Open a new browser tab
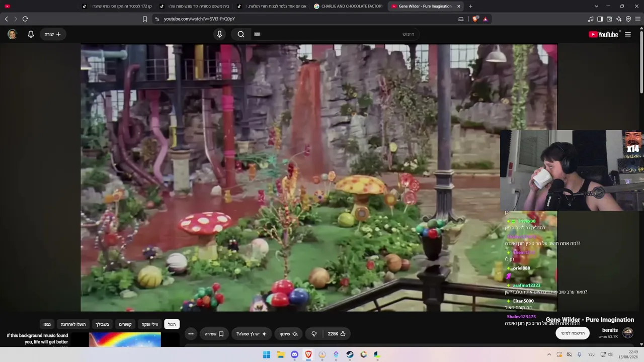 [x=470, y=6]
